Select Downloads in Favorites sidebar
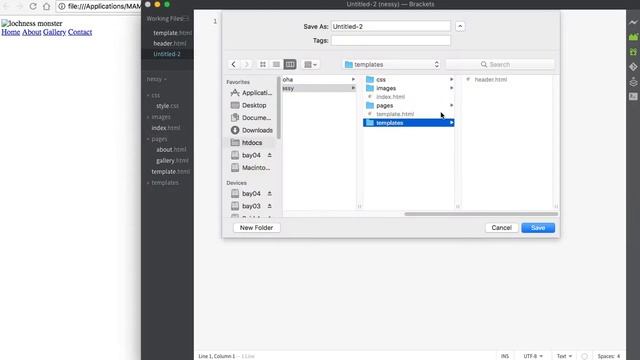 click(x=251, y=130)
